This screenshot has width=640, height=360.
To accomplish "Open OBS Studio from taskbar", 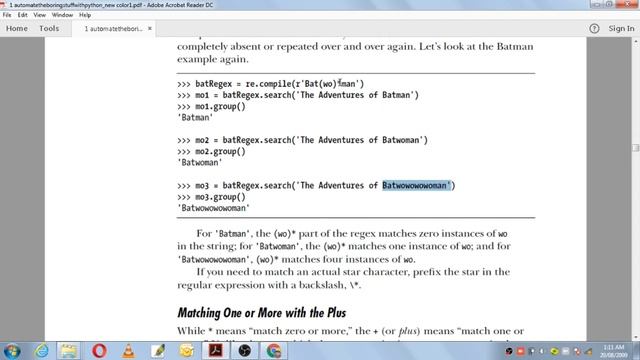I will coord(244,351).
